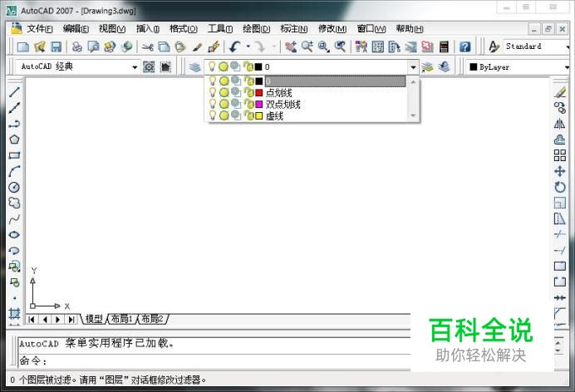
Task: Select the Array tool
Action: point(560,155)
